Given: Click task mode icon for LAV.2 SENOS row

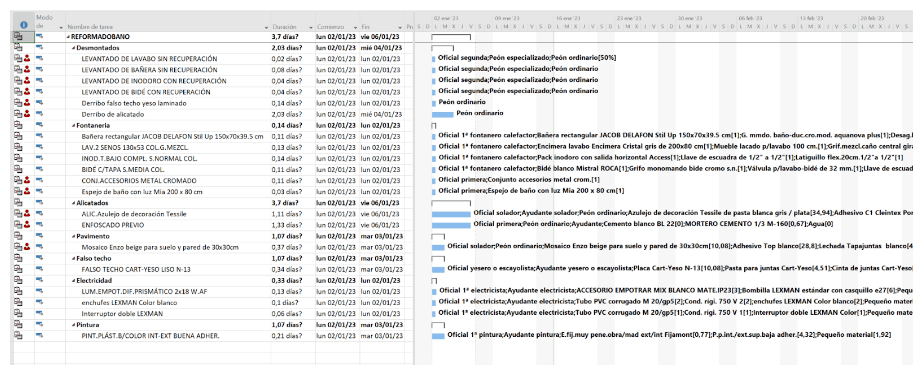Looking at the screenshot, I should 40,147.
